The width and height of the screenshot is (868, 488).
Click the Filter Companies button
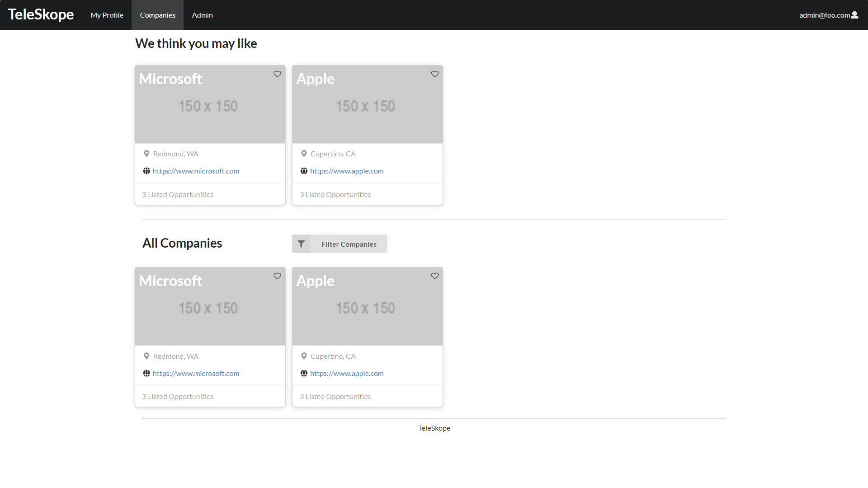point(340,244)
